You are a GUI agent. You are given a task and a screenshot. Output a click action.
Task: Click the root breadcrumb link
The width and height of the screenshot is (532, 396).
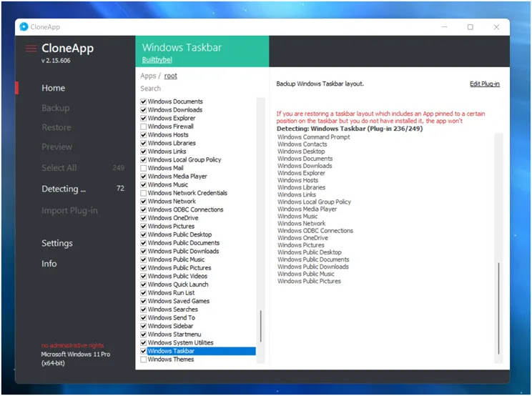[x=170, y=76]
